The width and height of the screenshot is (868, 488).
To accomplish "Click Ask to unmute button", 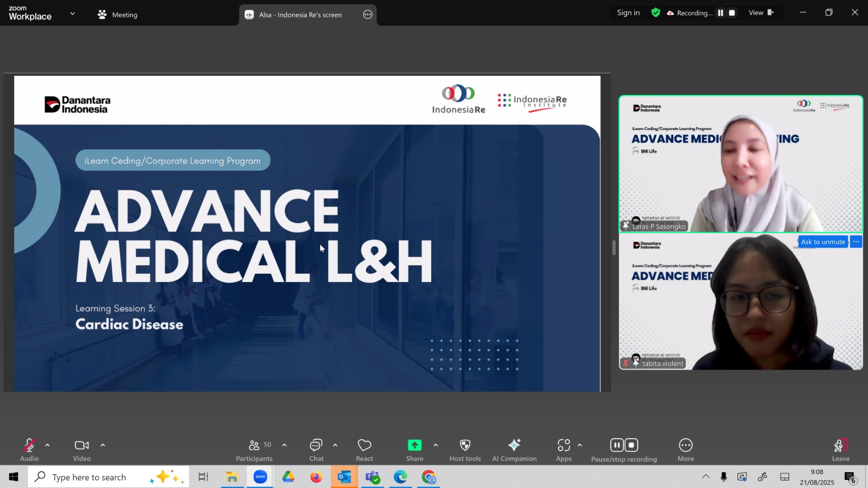I will tap(822, 242).
